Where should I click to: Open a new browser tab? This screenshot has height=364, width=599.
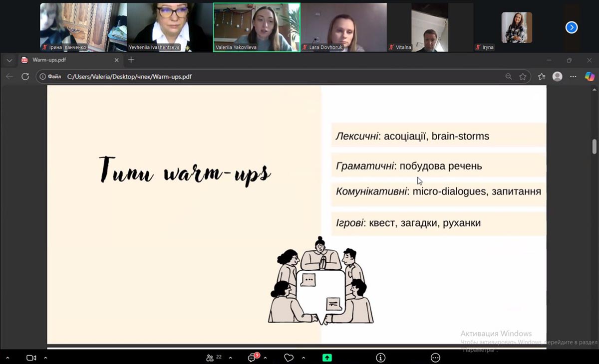pos(131,60)
